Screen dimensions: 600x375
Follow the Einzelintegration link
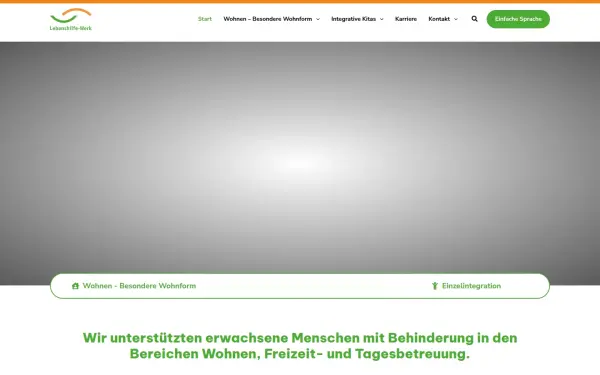point(471,286)
